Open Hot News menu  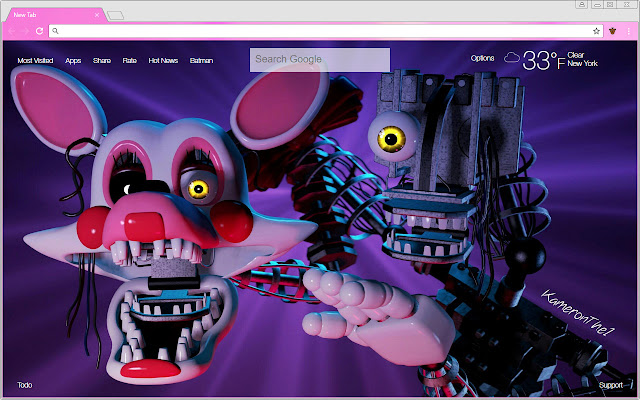(163, 60)
